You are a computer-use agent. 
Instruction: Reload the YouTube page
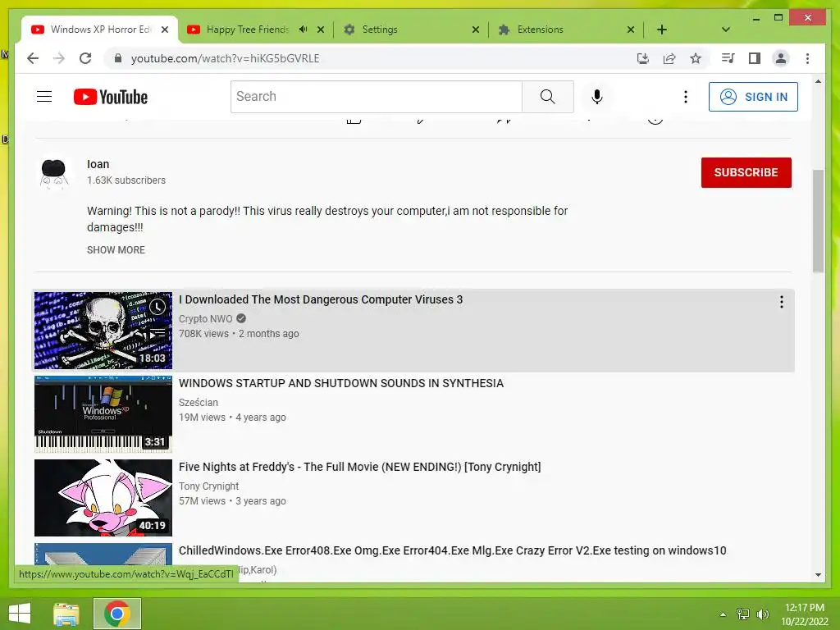pyautogui.click(x=85, y=58)
